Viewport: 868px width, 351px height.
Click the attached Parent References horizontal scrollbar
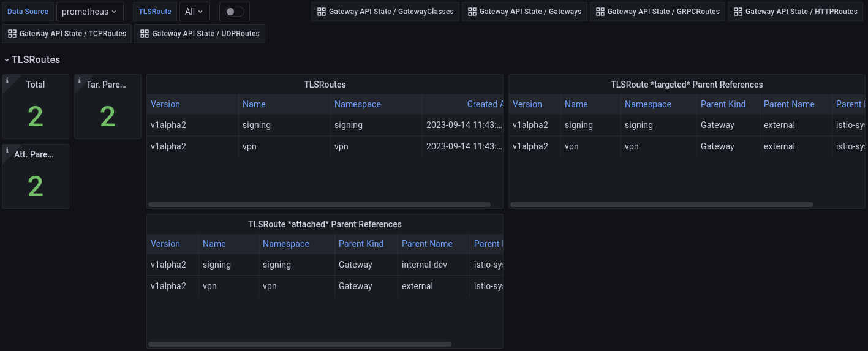coord(300,344)
